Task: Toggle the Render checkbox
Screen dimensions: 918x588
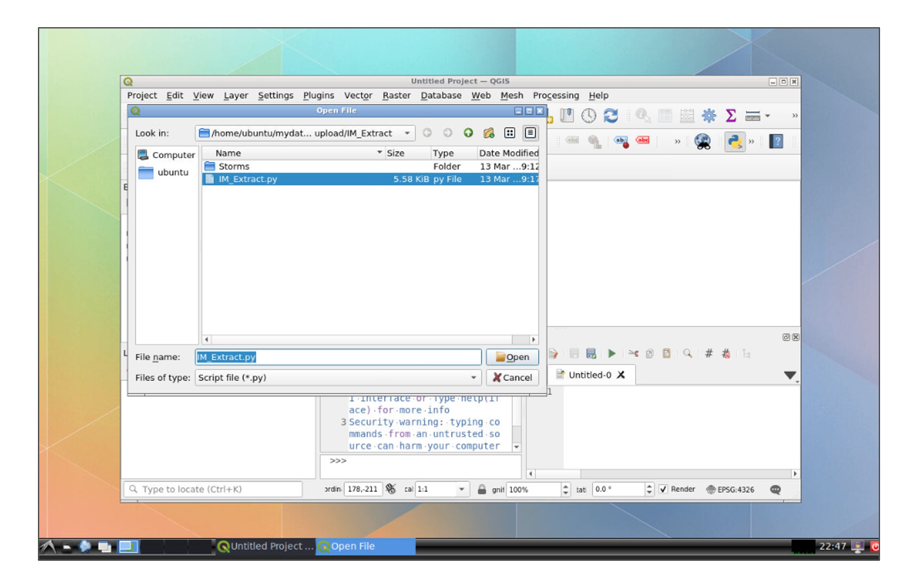Action: 663,489
